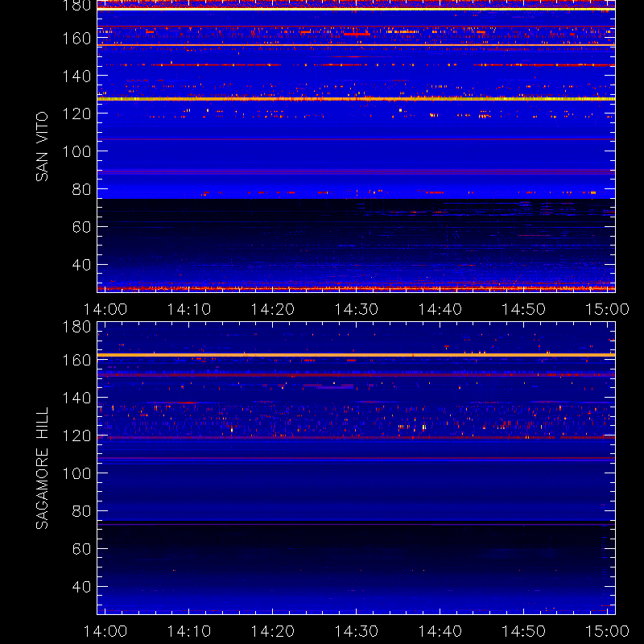Click 14:40 under the San Vito plot

[440, 309]
